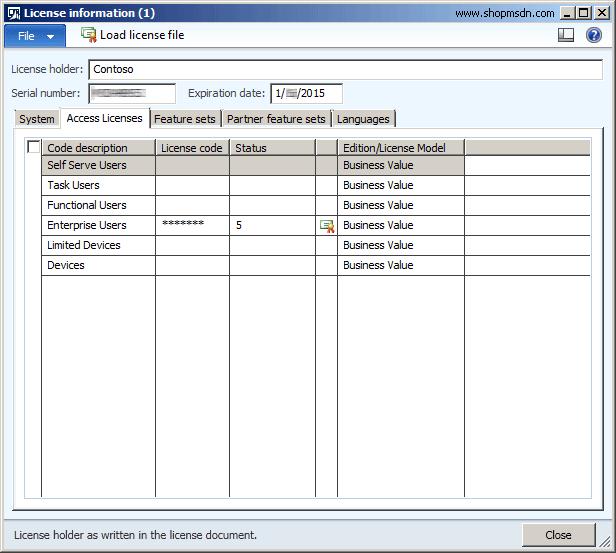The height and width of the screenshot is (553, 616).
Task: Click the view layout icon in toolbar
Action: point(566,35)
